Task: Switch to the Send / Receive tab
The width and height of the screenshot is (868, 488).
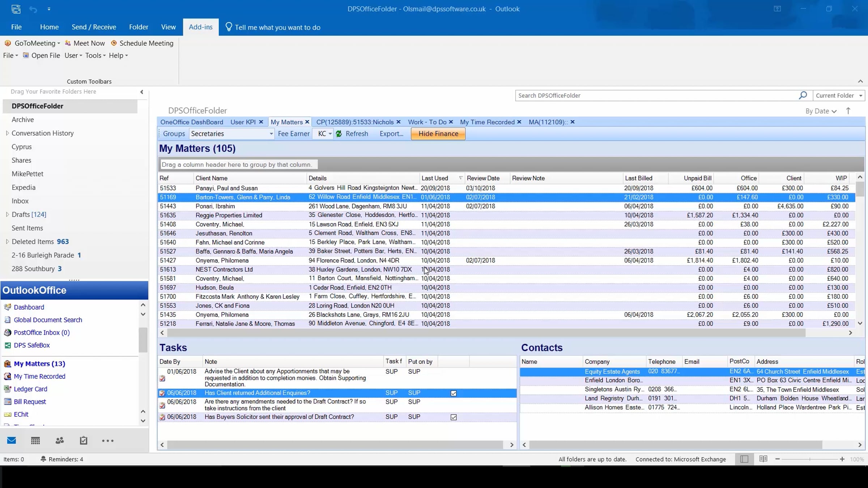Action: 94,27
